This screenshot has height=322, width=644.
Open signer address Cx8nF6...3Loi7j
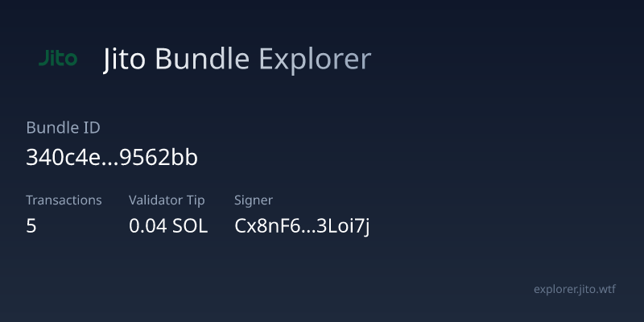point(302,226)
